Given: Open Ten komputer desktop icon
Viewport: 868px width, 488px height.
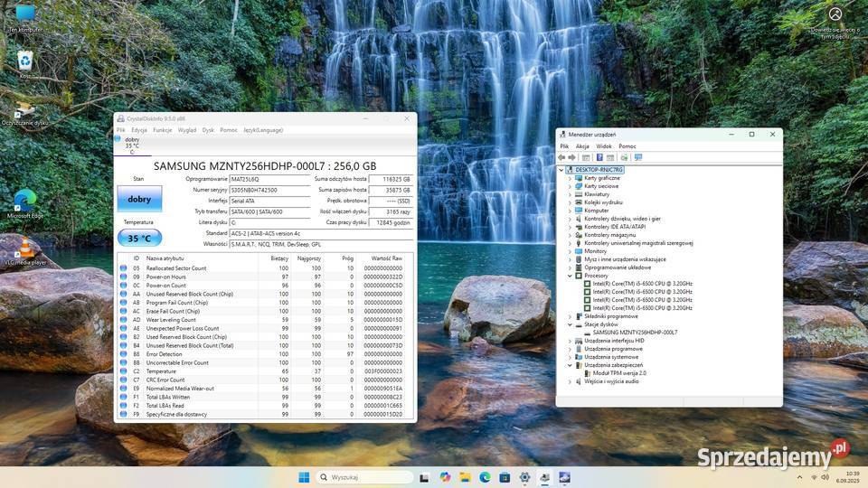Looking at the screenshot, I should click(25, 18).
